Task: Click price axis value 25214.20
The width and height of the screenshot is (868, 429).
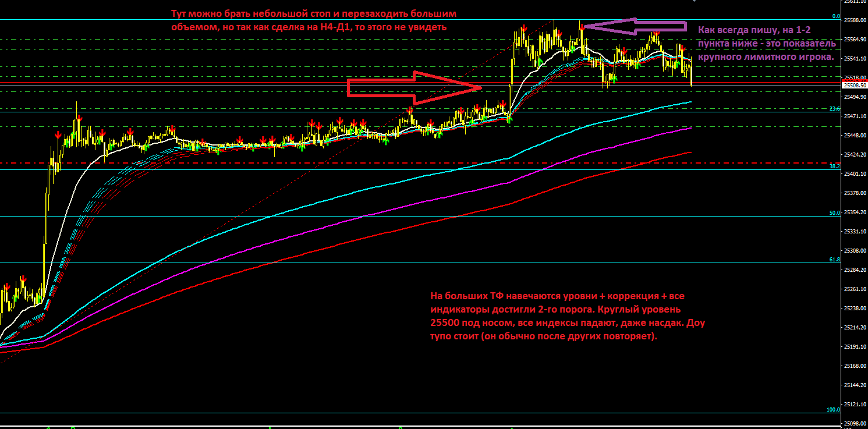Action: click(x=854, y=328)
